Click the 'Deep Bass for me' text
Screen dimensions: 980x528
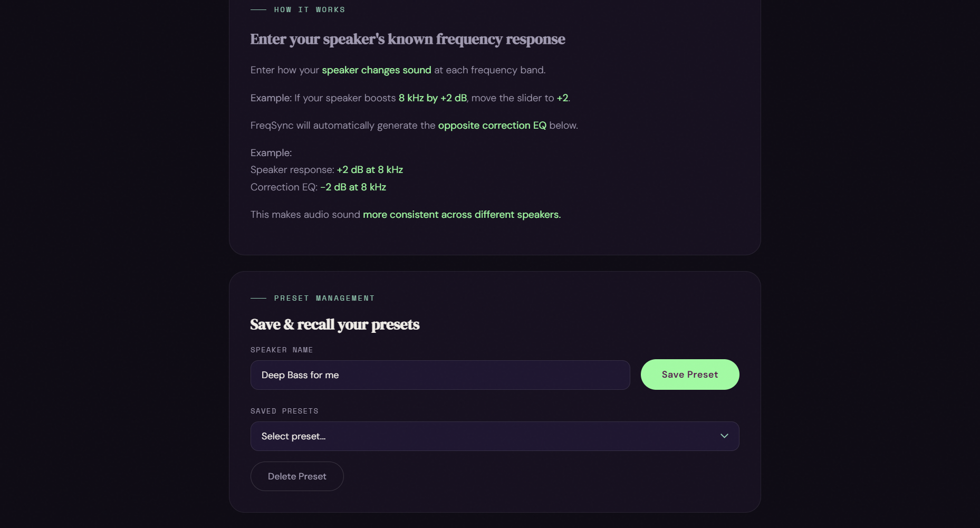pos(300,375)
